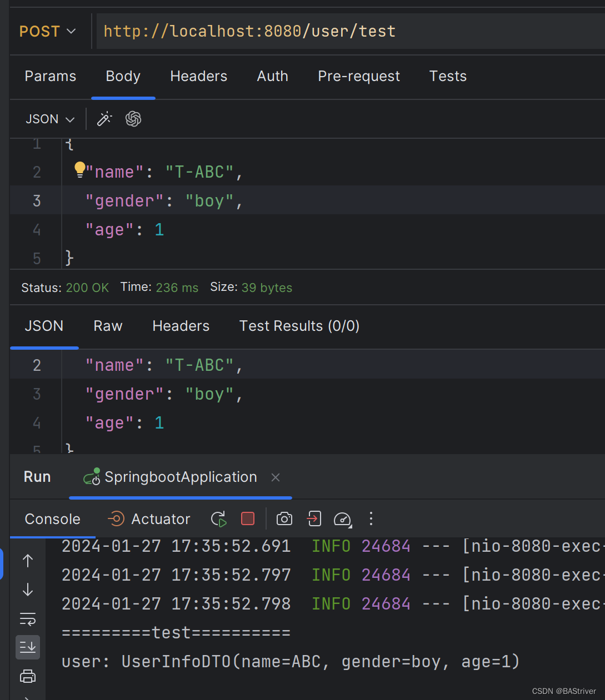Click the OpenAI assistant icon
The width and height of the screenshot is (605, 700).
pyautogui.click(x=133, y=119)
